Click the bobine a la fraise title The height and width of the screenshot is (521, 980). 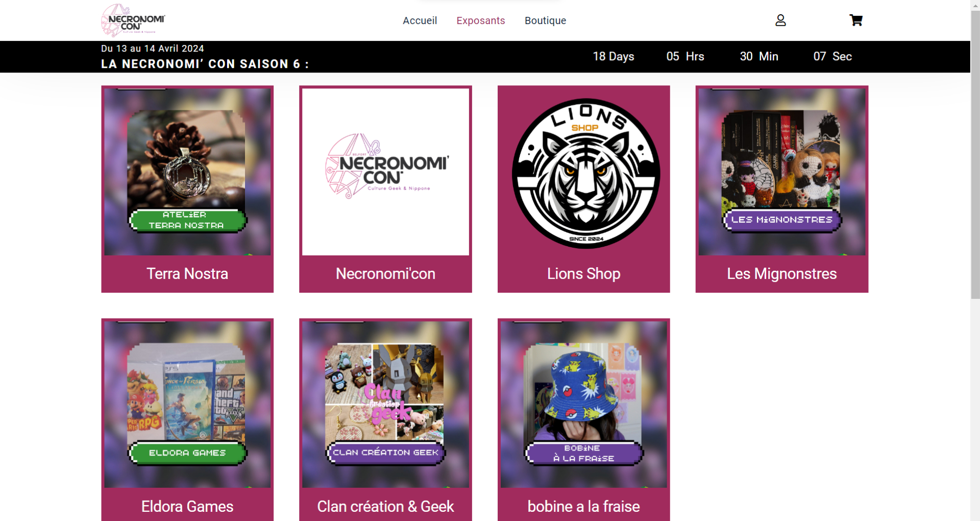[584, 507]
